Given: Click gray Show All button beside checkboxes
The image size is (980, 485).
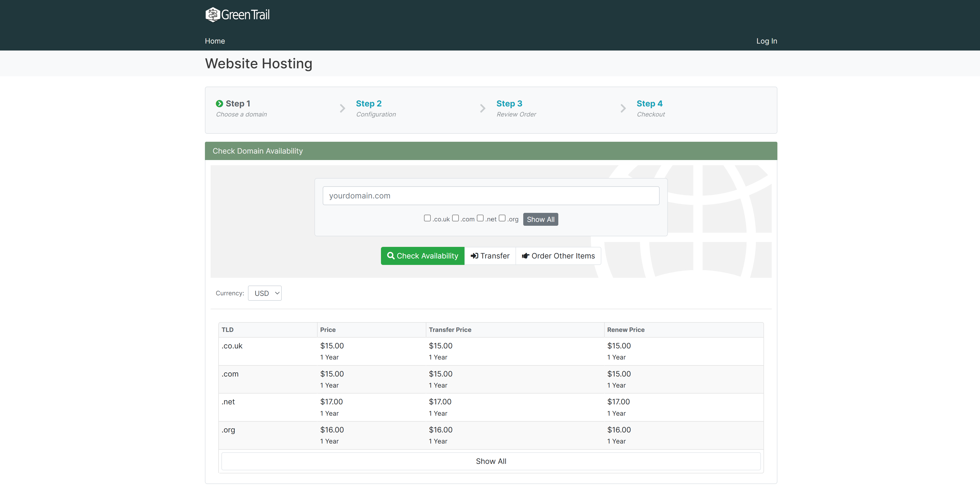Looking at the screenshot, I should [541, 220].
